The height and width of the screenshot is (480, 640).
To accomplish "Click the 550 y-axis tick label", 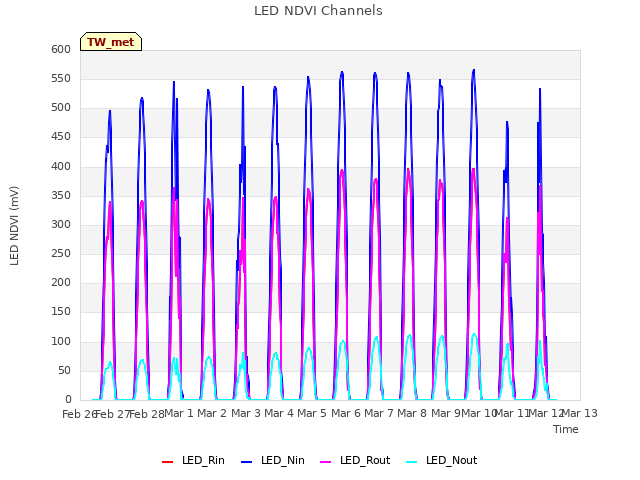I will (x=61, y=78).
